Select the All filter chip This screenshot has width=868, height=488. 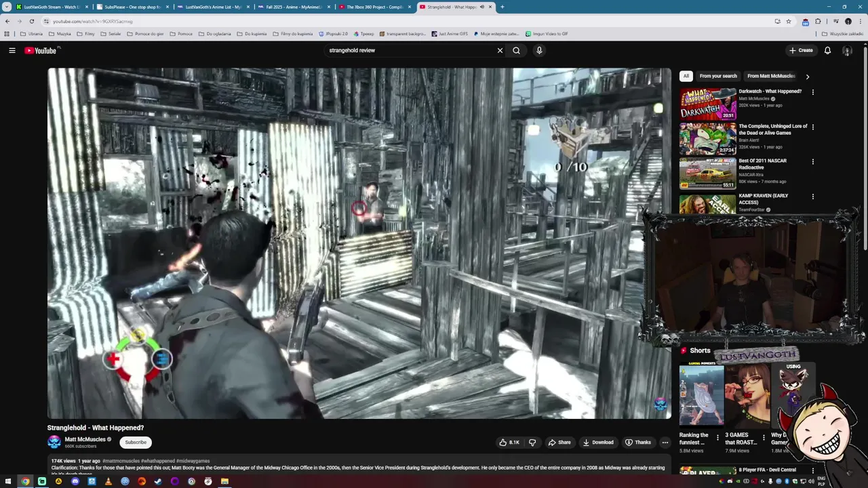pyautogui.click(x=686, y=76)
